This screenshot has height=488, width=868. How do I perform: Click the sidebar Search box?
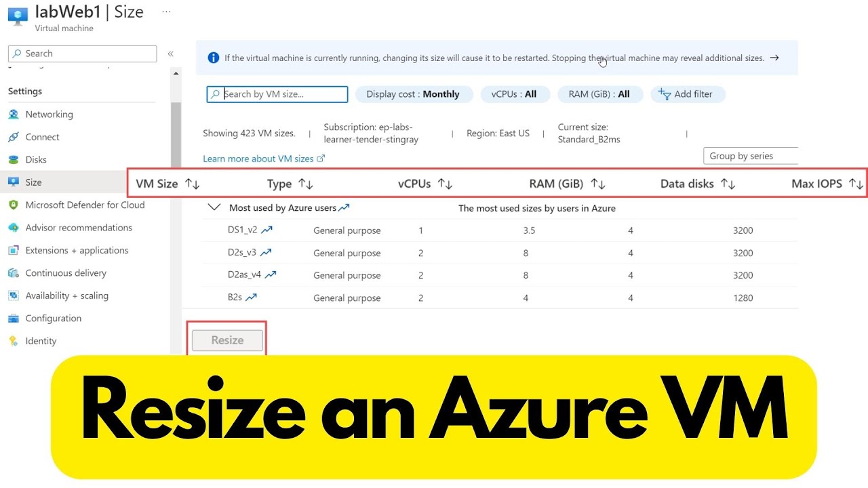click(x=82, y=54)
